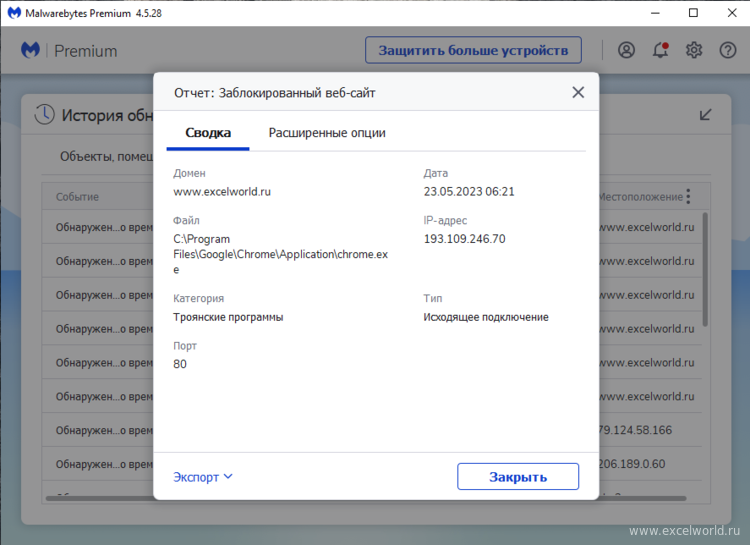This screenshot has width=750, height=545.
Task: Select the row with location 79.124.58.166
Action: 372,430
